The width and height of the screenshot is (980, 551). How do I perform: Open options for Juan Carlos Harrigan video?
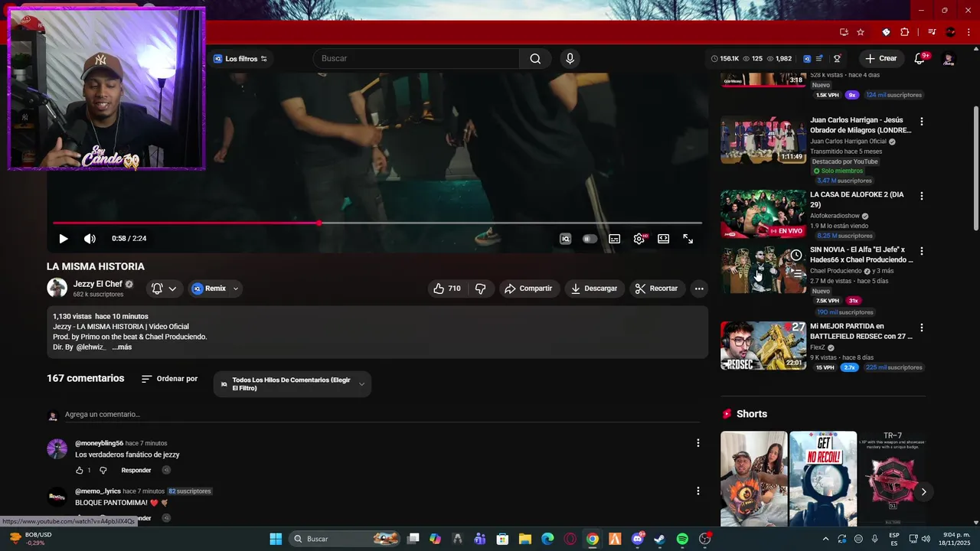coord(922,122)
